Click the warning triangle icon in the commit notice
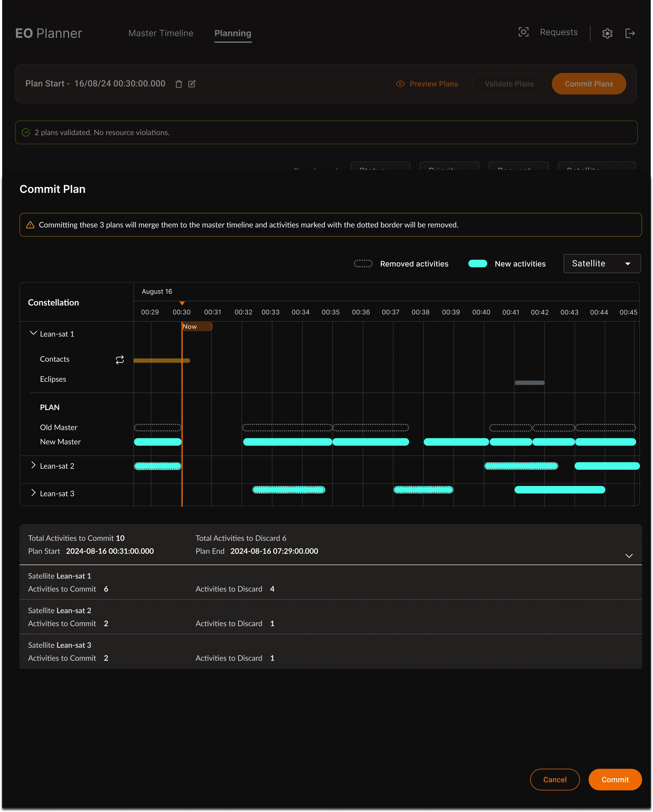The image size is (653, 812). click(30, 225)
